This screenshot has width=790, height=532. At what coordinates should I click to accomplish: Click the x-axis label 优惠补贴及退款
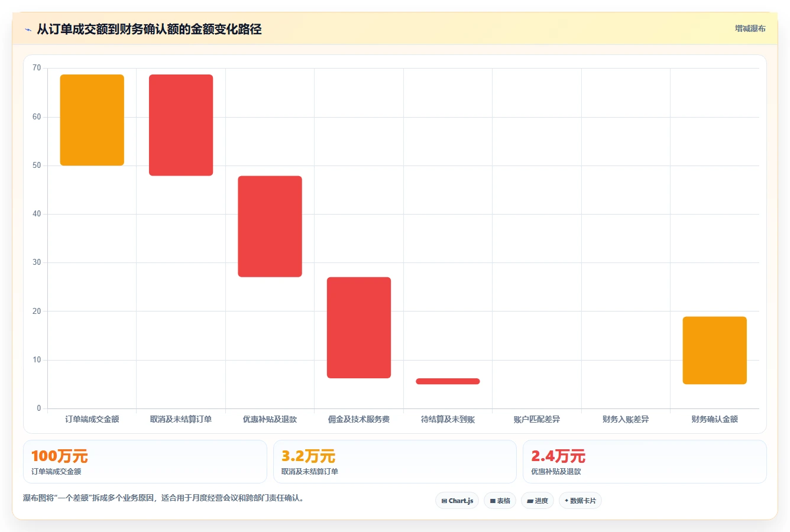270,419
